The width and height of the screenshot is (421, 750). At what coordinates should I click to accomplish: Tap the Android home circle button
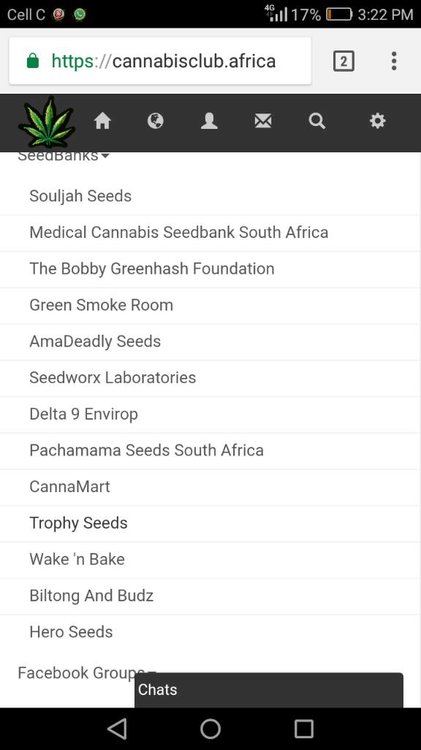click(210, 729)
